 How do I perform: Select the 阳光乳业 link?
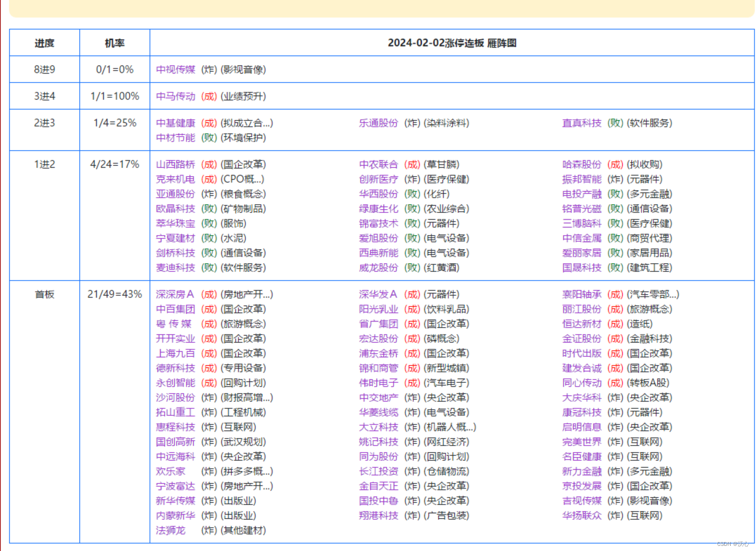(x=379, y=309)
